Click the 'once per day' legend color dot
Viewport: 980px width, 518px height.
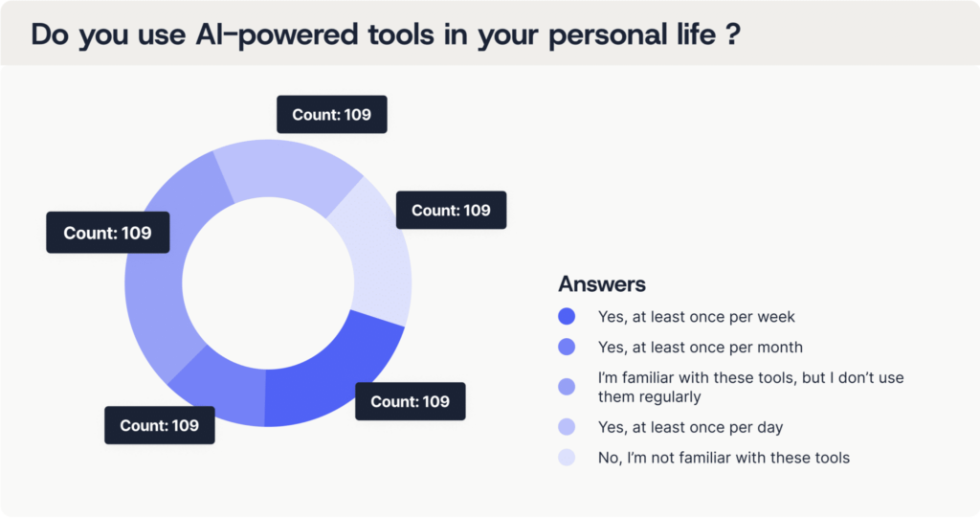(567, 427)
